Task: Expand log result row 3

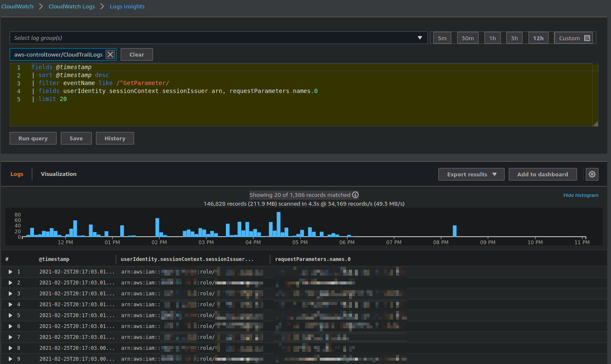Action: point(10,294)
